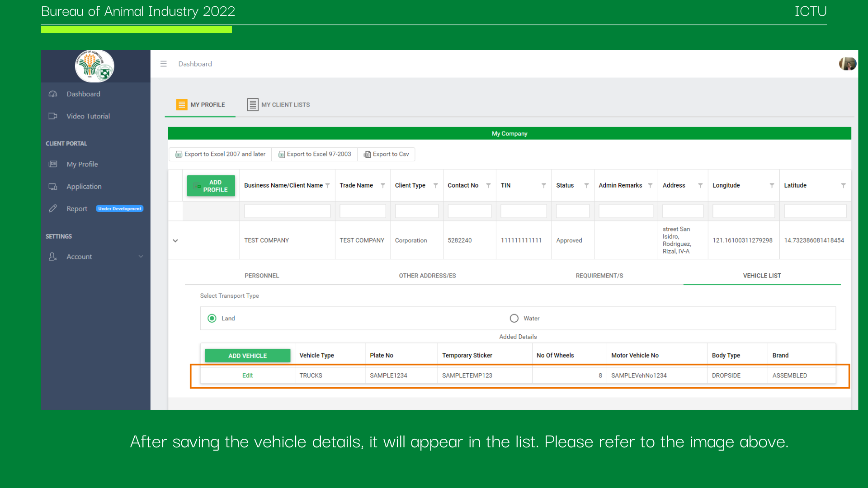Filter the Contact No column
This screenshot has width=868, height=488.
[488, 185]
